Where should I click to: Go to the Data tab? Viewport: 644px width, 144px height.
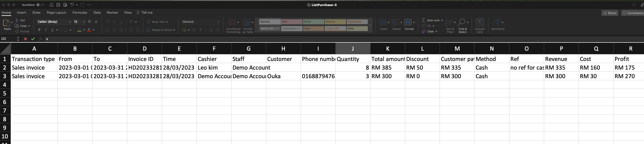tap(97, 12)
